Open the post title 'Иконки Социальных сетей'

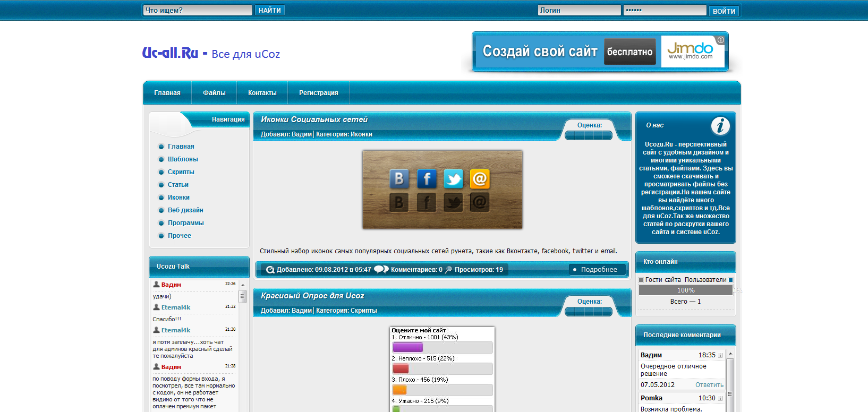click(x=314, y=119)
